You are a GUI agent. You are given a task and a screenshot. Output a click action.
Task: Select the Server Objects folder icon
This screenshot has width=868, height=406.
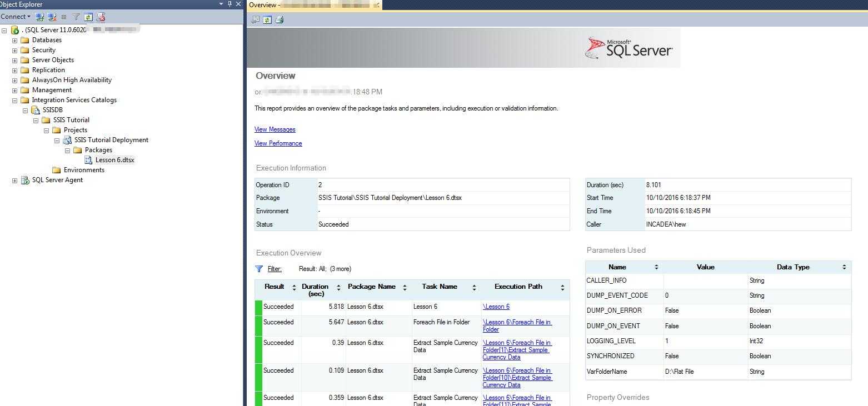tap(24, 60)
